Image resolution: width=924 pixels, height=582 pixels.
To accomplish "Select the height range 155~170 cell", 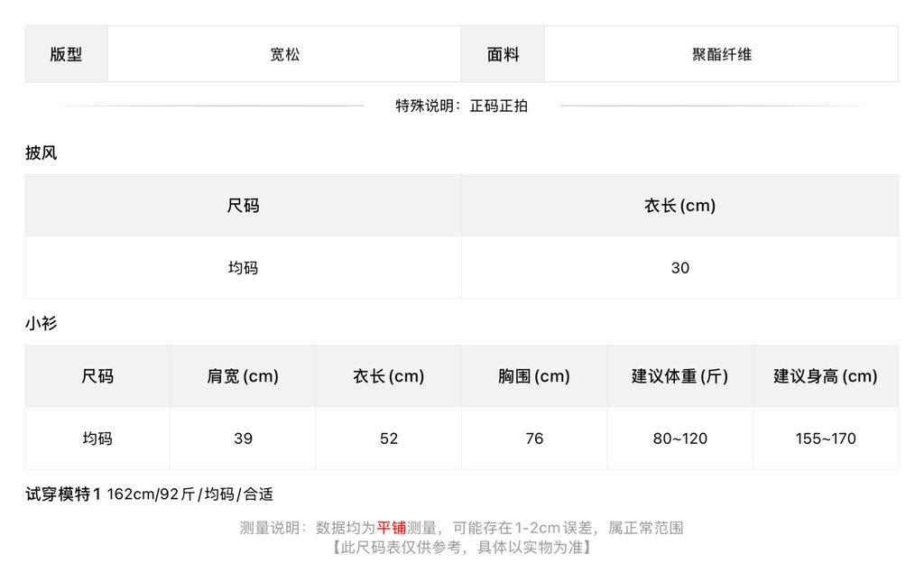I will coord(826,439).
